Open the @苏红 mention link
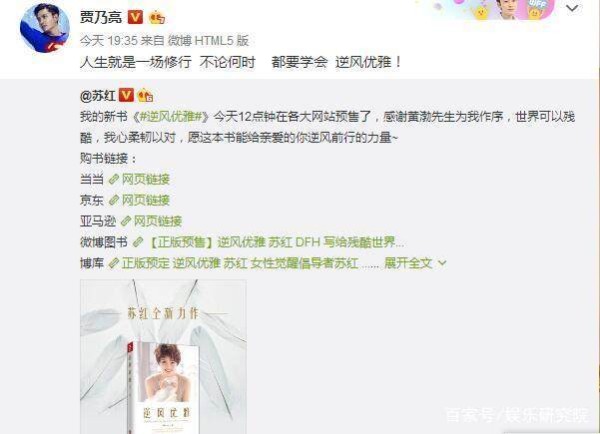The width and height of the screenshot is (600, 434). point(98,96)
